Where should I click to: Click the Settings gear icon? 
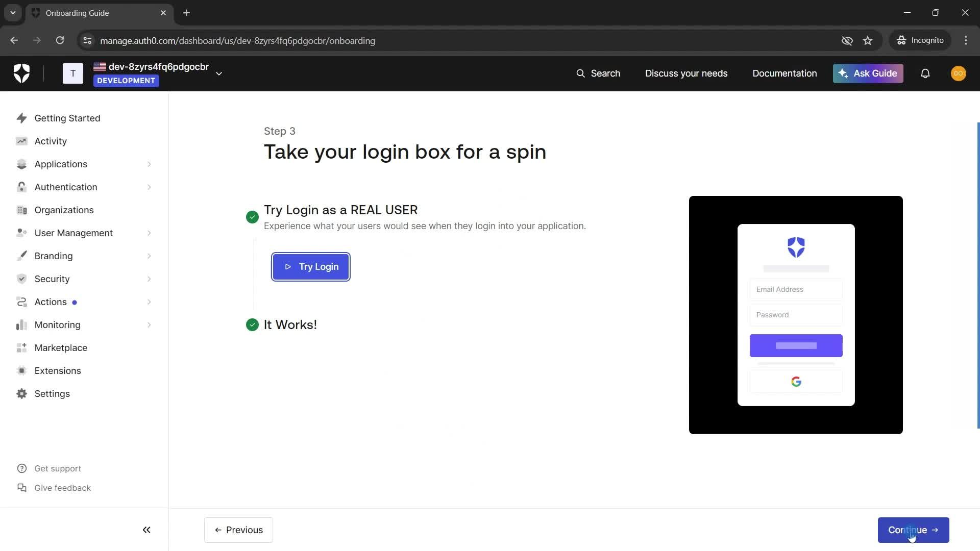click(x=21, y=394)
